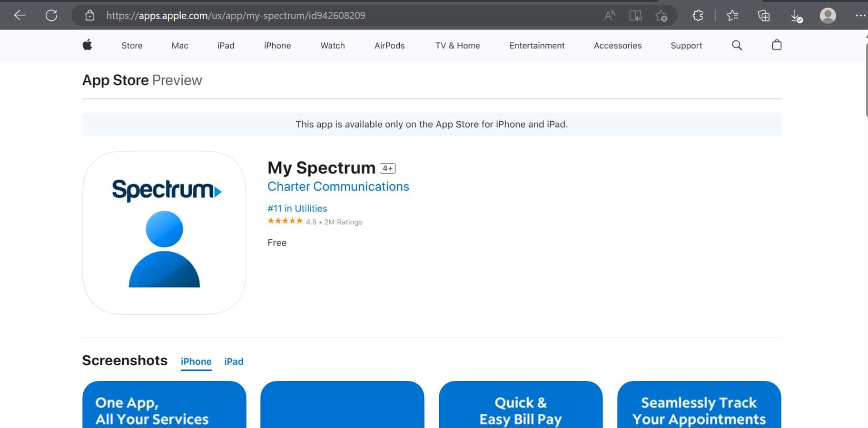Open Store in Apple navigation
Viewport: 868px width, 428px height.
point(132,46)
